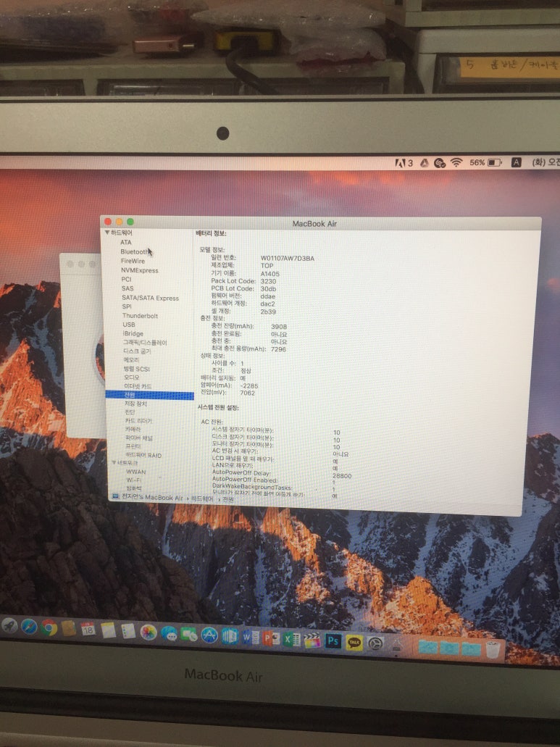The width and height of the screenshot is (560, 747).
Task: Click the battery 56% indicator
Action: click(485, 162)
